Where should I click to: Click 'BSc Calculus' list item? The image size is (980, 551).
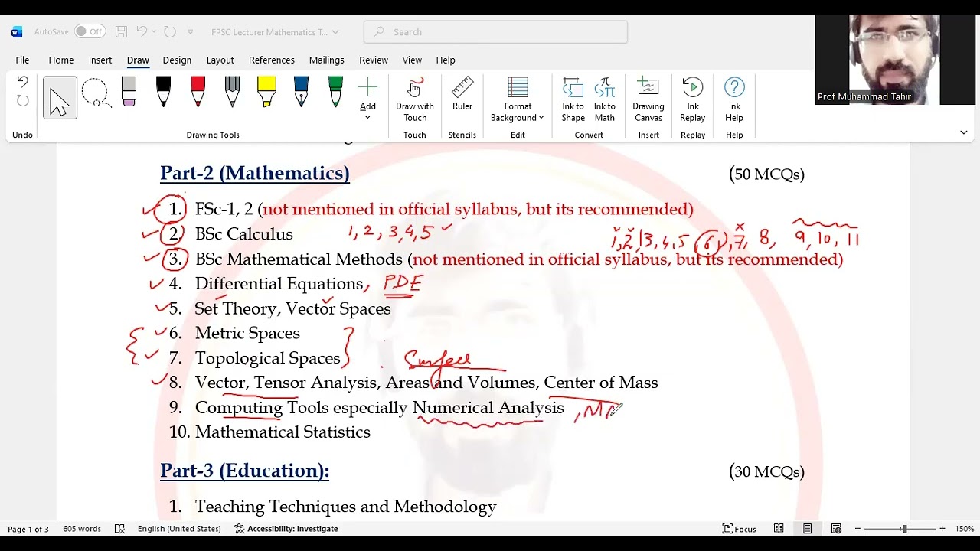click(x=243, y=234)
